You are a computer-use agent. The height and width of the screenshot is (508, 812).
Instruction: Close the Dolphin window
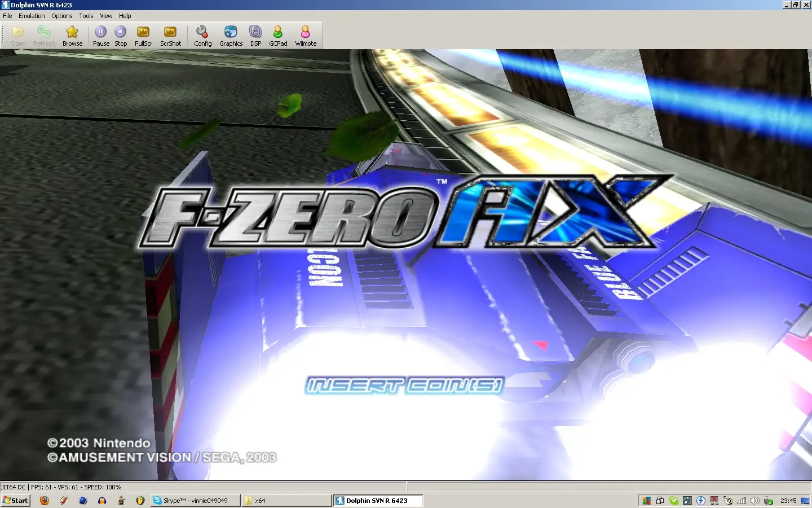(x=806, y=5)
